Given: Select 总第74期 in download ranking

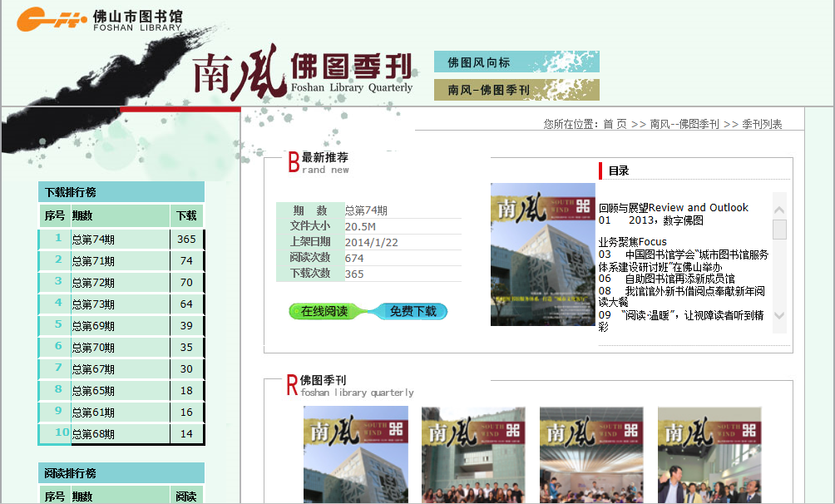Looking at the screenshot, I should [93, 240].
